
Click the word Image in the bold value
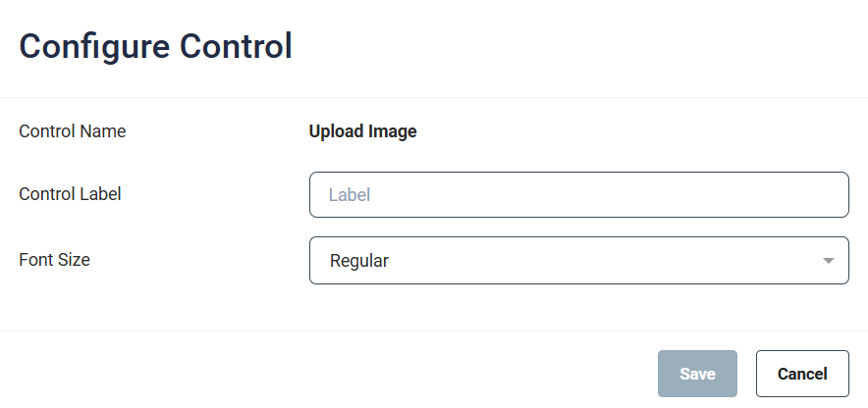click(x=393, y=131)
